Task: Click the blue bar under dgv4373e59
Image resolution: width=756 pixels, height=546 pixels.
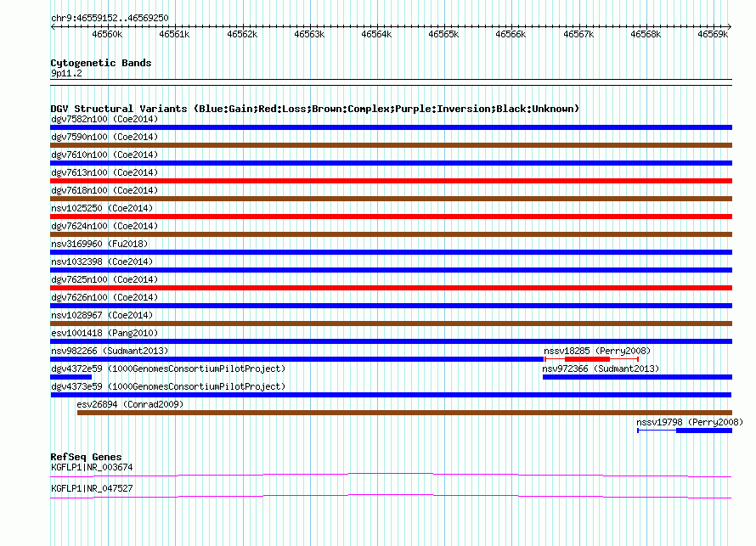Action: click(391, 395)
